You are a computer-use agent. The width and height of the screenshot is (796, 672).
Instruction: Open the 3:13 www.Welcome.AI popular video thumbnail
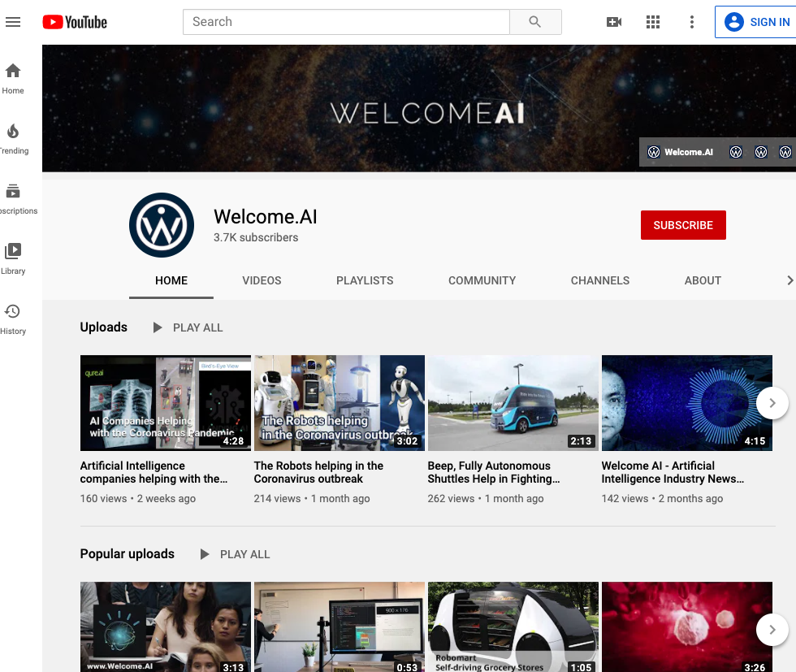(166, 626)
